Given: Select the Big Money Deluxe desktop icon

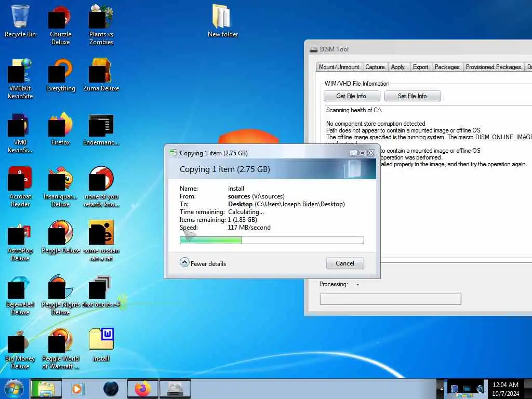Looking at the screenshot, I should pos(20,349).
